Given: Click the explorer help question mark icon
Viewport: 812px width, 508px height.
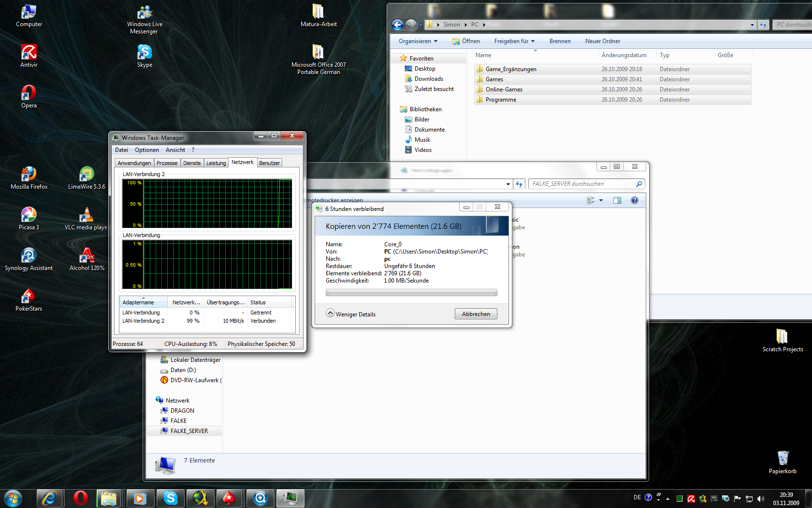Looking at the screenshot, I should coord(634,200).
